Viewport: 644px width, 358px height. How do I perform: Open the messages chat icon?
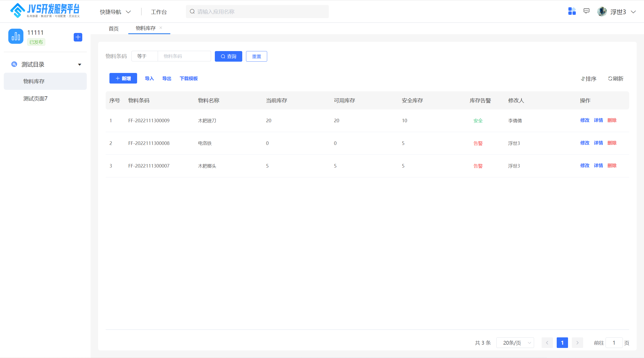586,11
